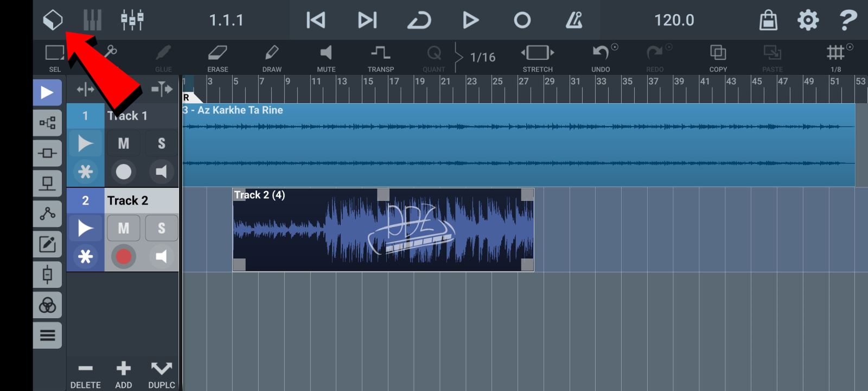Open help question mark
This screenshot has width=868, height=391.
pyautogui.click(x=848, y=20)
